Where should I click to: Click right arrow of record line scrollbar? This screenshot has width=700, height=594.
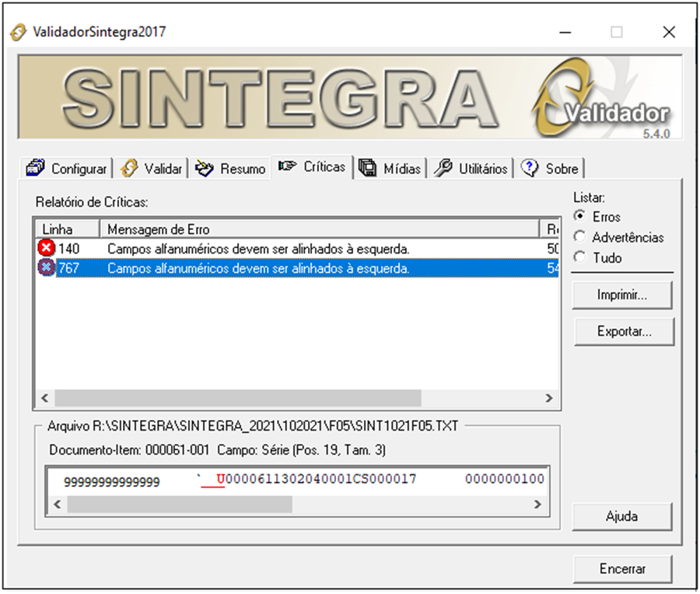click(538, 505)
